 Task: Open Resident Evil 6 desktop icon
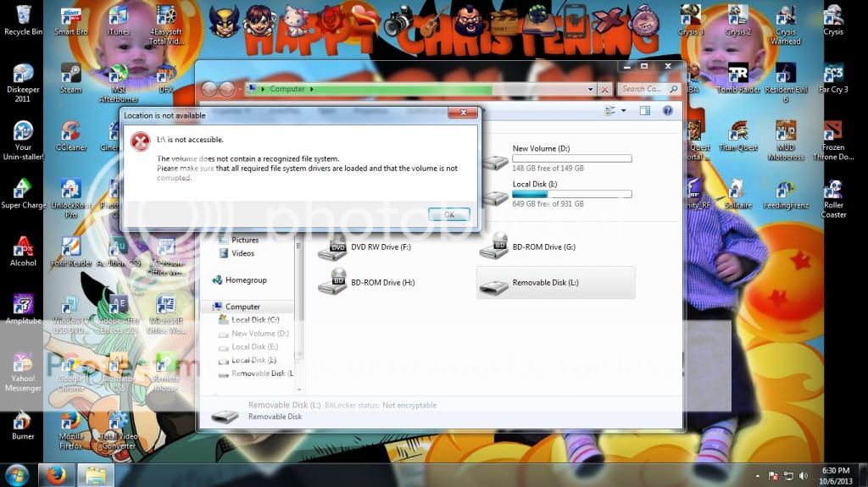tap(786, 83)
